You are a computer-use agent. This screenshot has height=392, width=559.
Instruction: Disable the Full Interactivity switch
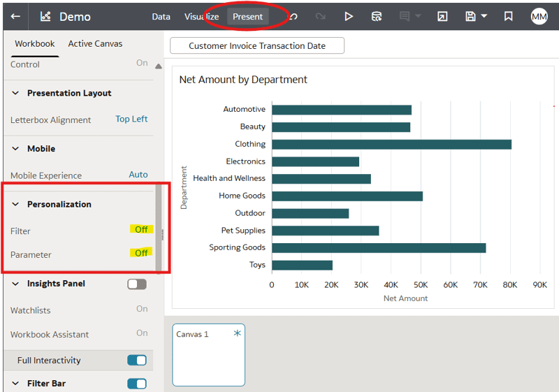pos(137,361)
